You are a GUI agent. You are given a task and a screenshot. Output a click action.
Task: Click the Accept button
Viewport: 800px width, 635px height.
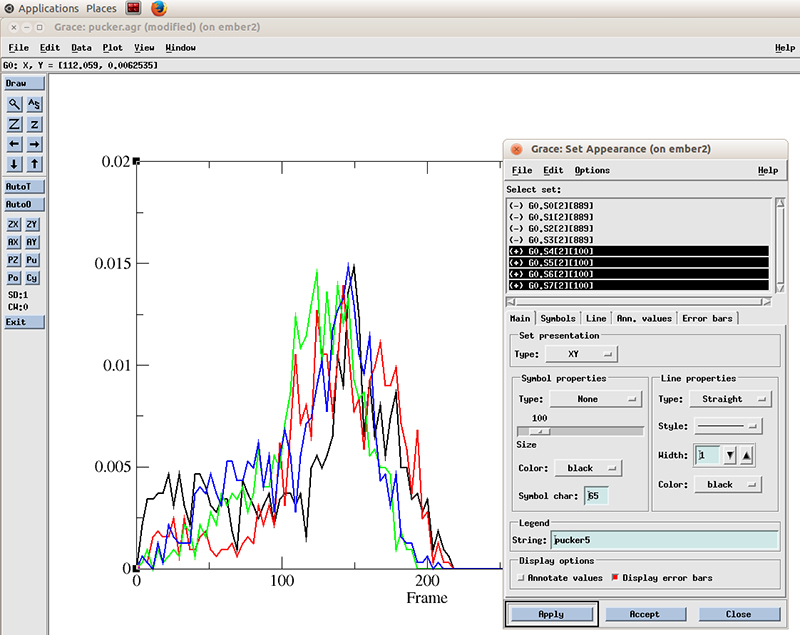(x=644, y=614)
